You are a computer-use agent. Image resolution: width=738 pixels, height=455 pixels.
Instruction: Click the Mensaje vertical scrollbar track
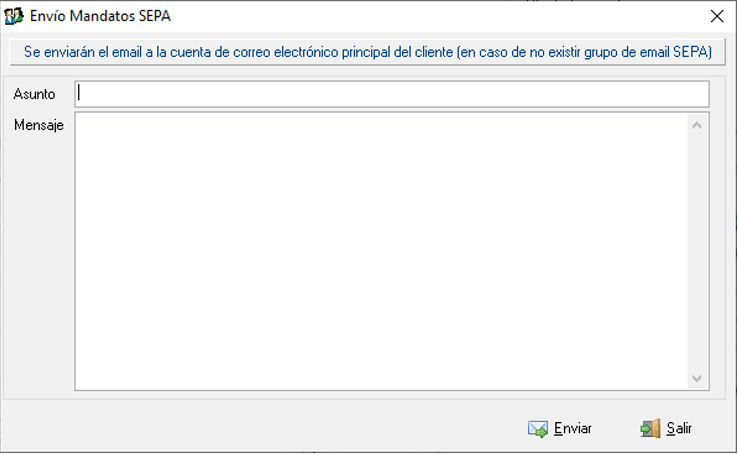point(697,252)
